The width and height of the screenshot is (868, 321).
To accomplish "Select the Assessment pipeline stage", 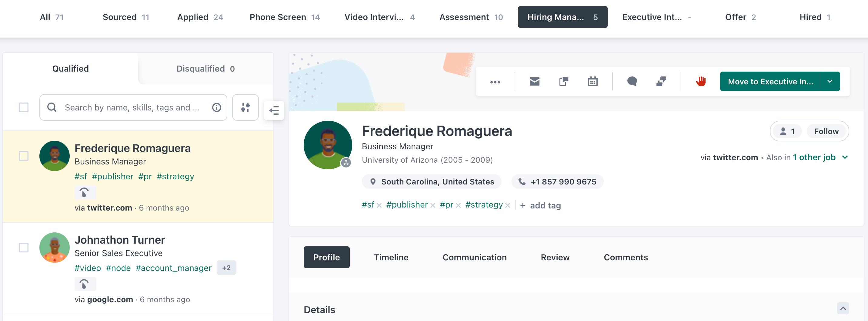I will click(x=471, y=17).
